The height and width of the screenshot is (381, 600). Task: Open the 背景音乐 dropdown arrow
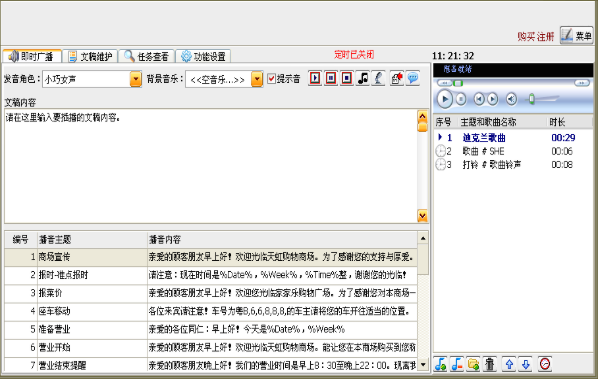pyautogui.click(x=257, y=79)
